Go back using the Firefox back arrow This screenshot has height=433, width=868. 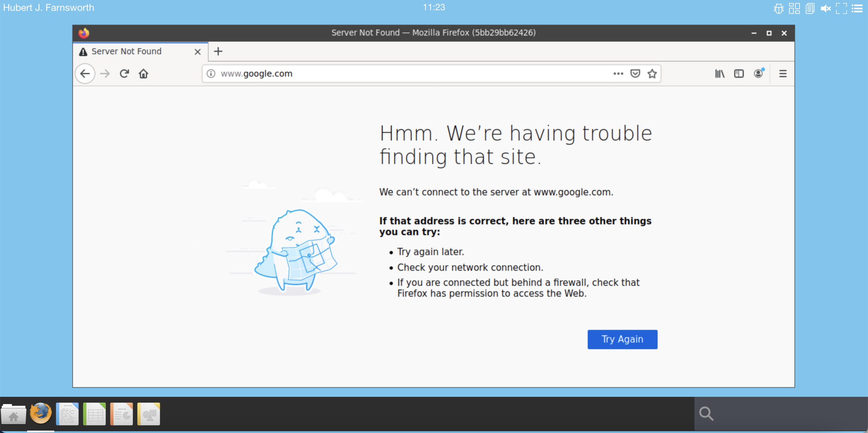click(85, 74)
